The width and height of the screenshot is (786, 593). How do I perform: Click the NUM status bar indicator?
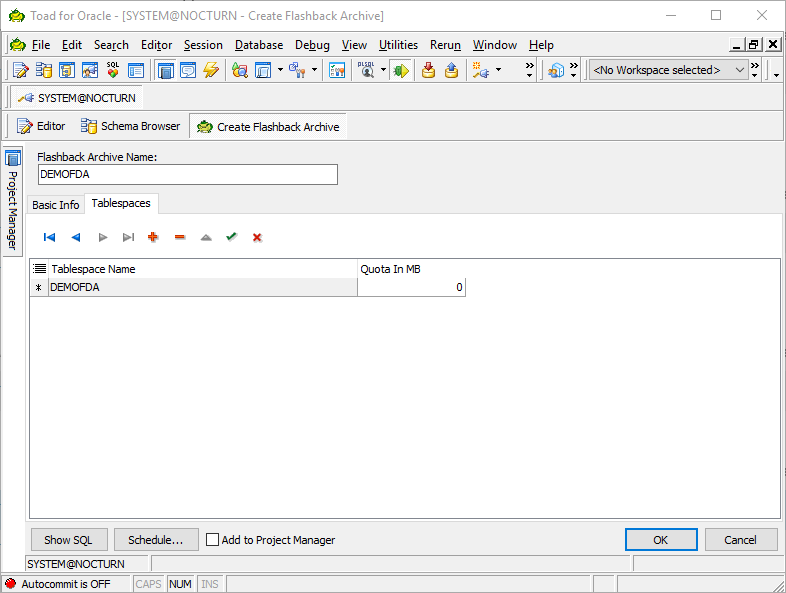tap(180, 583)
